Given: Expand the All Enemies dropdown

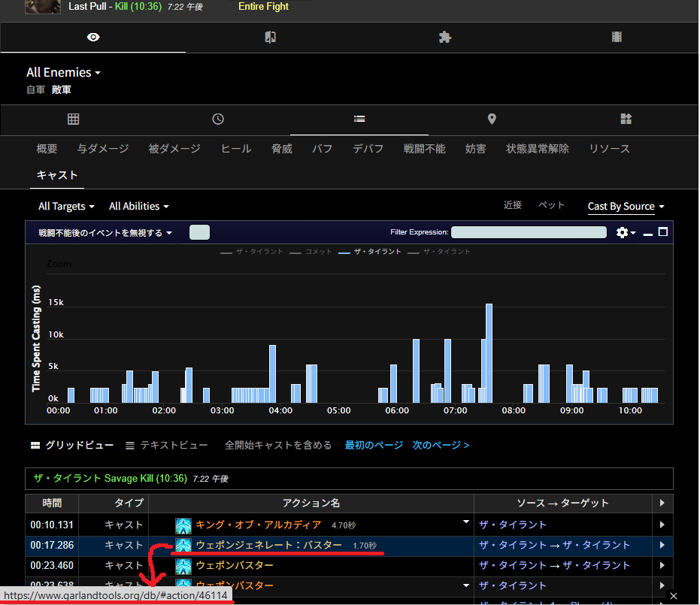Looking at the screenshot, I should point(63,73).
